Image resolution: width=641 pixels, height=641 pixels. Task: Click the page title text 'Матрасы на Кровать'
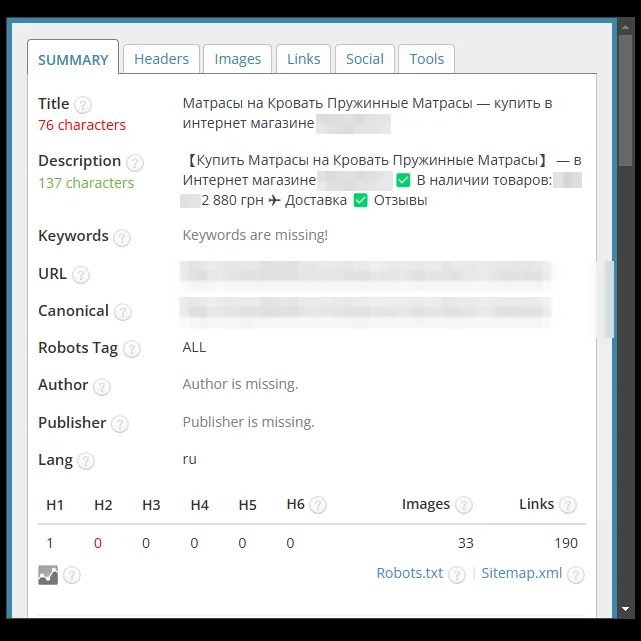(x=253, y=103)
